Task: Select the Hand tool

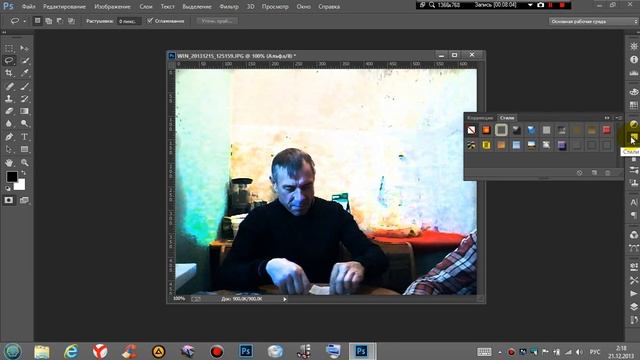Action: point(9,162)
